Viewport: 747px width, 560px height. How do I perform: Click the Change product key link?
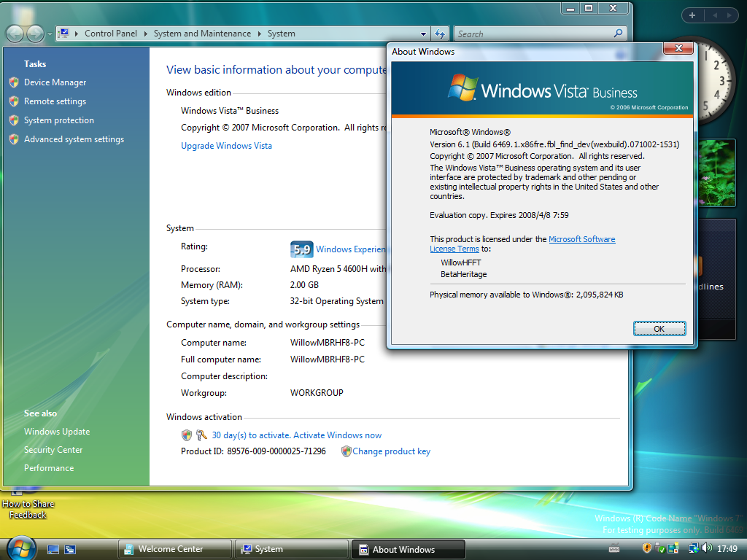tap(391, 451)
